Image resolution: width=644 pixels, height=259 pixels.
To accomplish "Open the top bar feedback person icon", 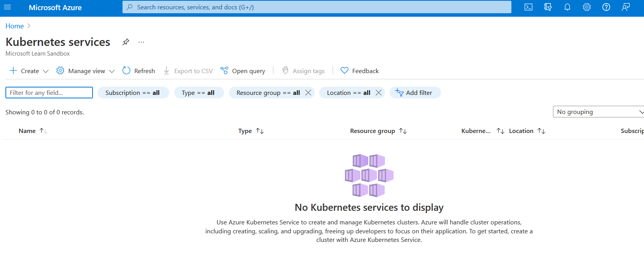I will click(626, 7).
